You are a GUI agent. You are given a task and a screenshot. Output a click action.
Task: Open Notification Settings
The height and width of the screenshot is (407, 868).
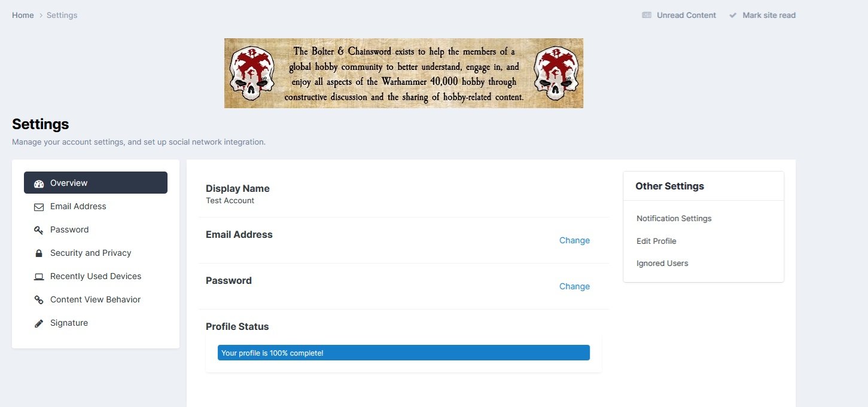tap(674, 219)
